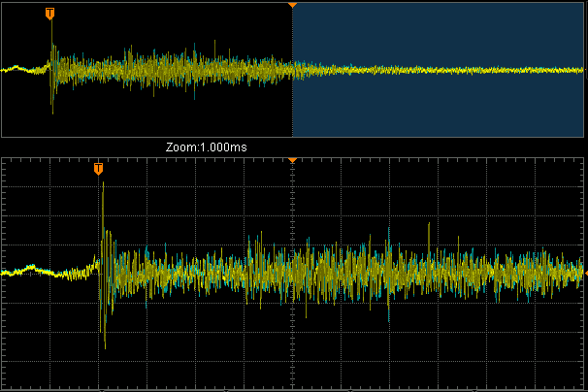Click the orange channel ground marker at right edge

pos(586,274)
